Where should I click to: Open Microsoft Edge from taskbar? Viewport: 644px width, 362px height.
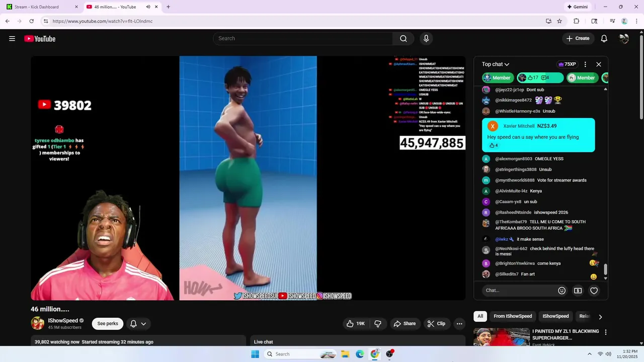(x=360, y=354)
